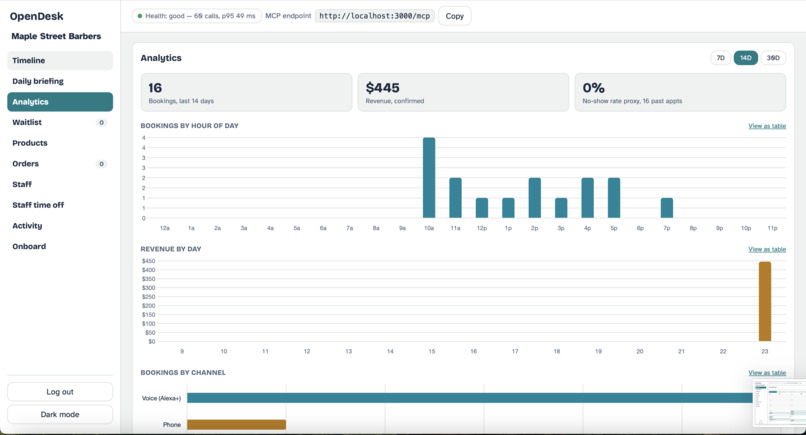806x435 pixels.
Task: Open the Orders page
Action: 60,164
